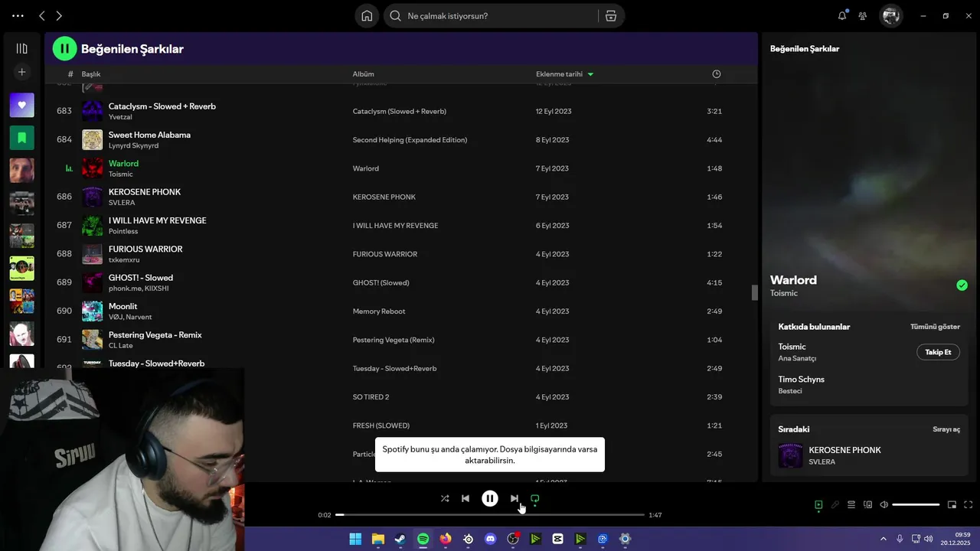Click the playing Warlord track title
The image size is (980, 551).
(123, 163)
